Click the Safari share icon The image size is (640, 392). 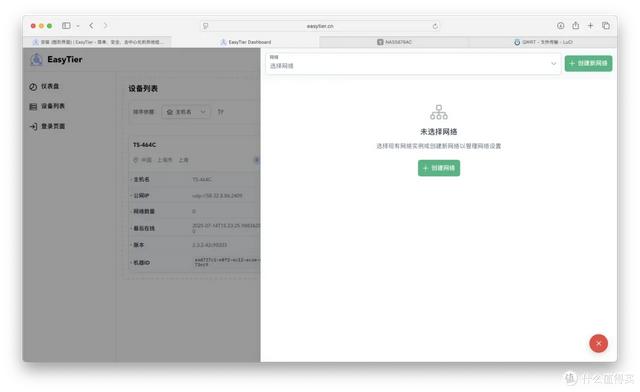576,25
